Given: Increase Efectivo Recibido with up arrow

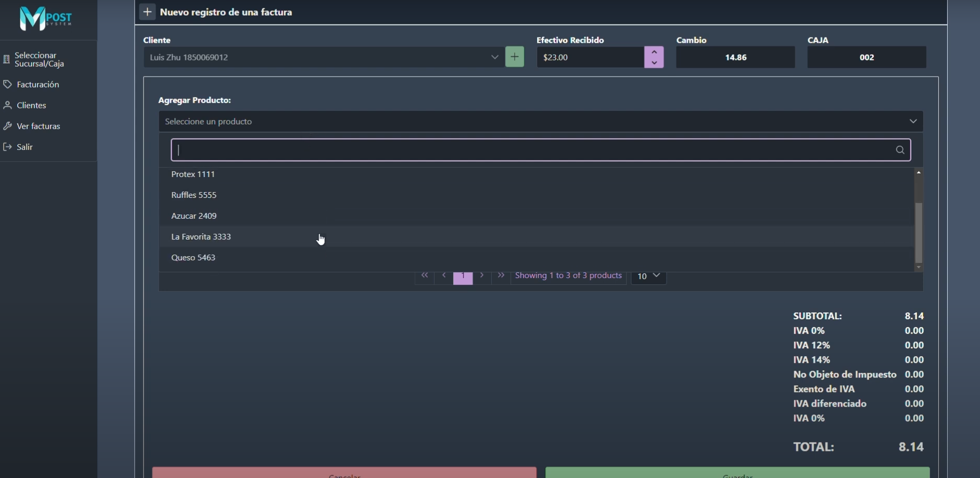Looking at the screenshot, I should click(x=654, y=52).
